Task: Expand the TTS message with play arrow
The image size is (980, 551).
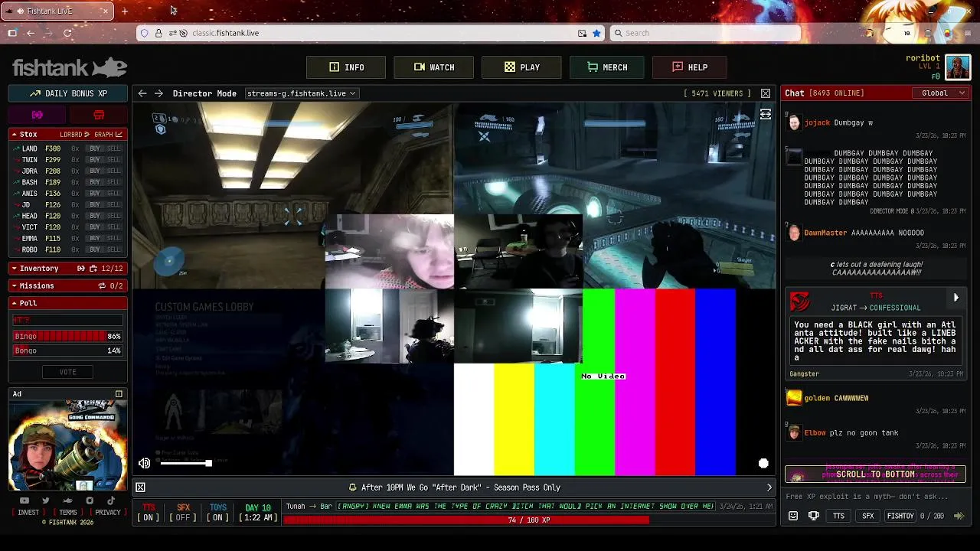Action: [955, 298]
